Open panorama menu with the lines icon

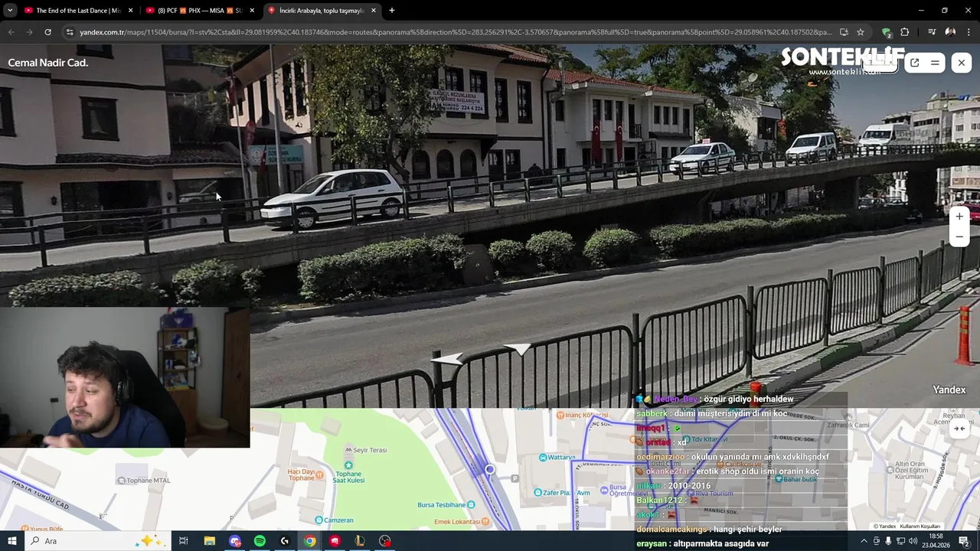pyautogui.click(x=935, y=63)
